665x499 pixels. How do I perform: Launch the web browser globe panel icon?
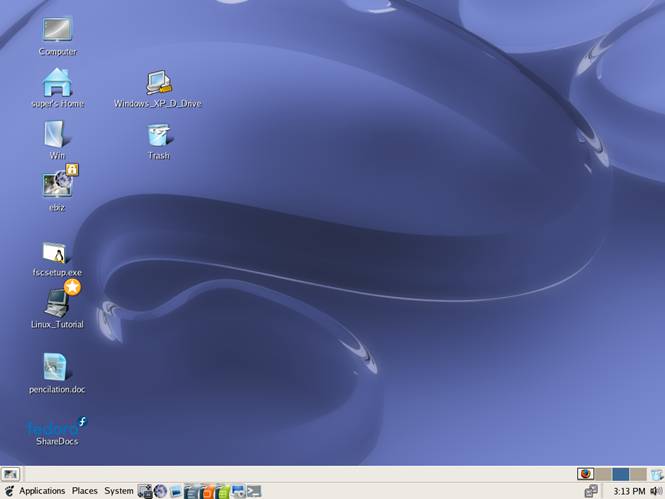point(160,491)
